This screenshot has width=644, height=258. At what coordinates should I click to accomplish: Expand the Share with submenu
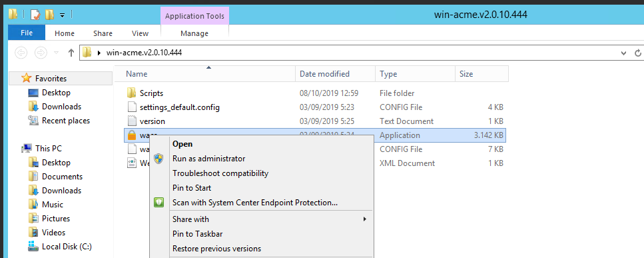click(x=262, y=219)
